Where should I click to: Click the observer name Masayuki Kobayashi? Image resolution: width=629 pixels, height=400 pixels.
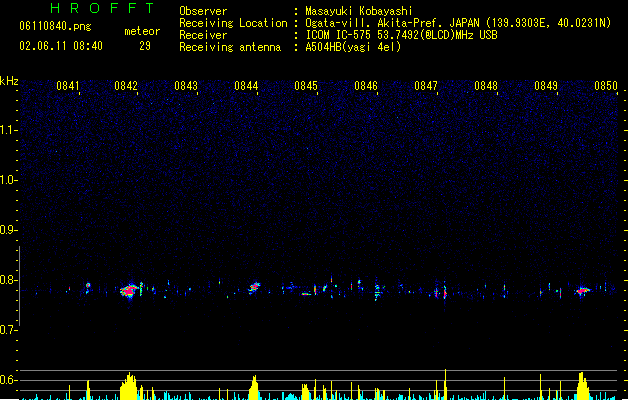pyautogui.click(x=359, y=11)
